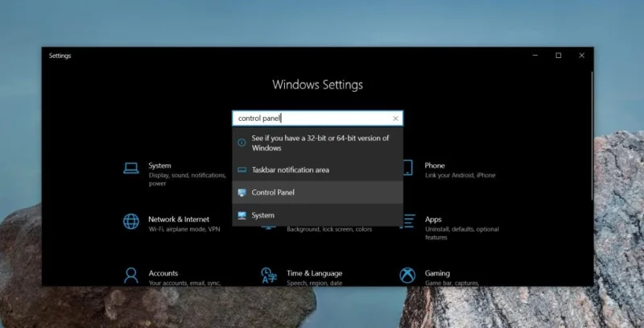Click Wi-Fi, airplane mode, VPN description
644x328 pixels.
pyautogui.click(x=184, y=230)
